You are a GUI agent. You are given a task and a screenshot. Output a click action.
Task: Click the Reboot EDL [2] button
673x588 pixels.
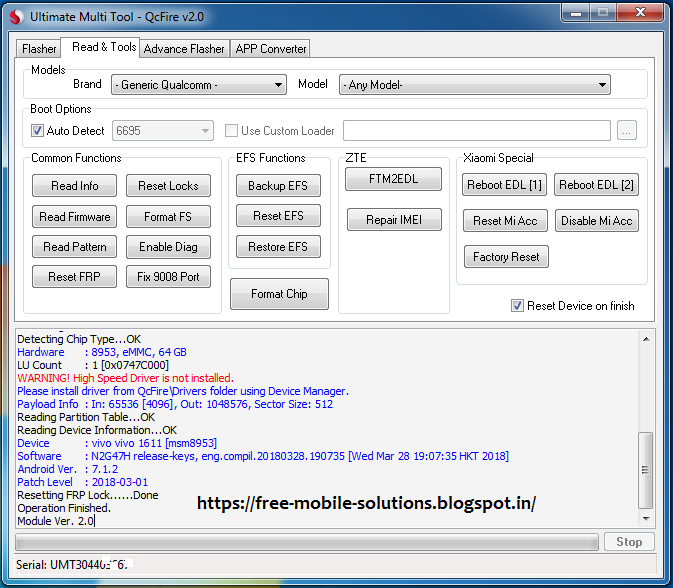click(x=596, y=185)
